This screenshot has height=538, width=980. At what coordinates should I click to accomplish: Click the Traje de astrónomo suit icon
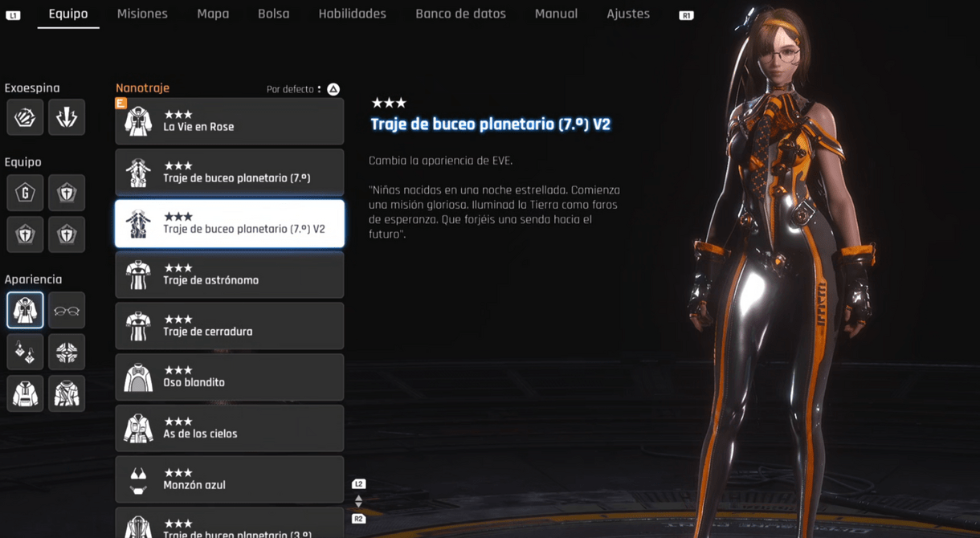[x=138, y=275]
